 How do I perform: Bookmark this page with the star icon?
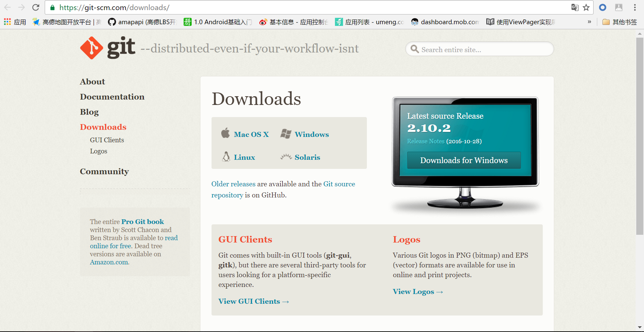[x=586, y=7]
